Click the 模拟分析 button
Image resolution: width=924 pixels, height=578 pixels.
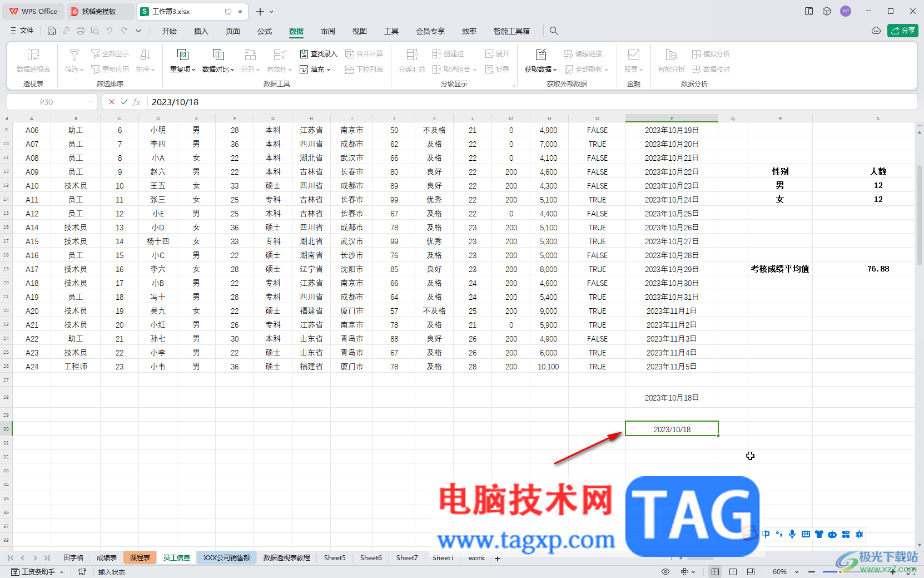[x=711, y=54]
